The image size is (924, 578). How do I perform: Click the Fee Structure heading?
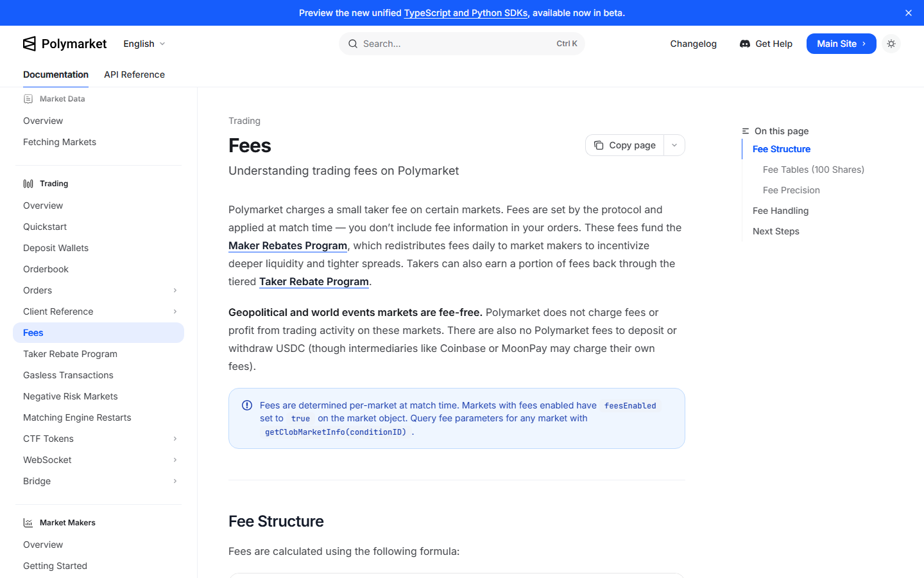tap(276, 521)
